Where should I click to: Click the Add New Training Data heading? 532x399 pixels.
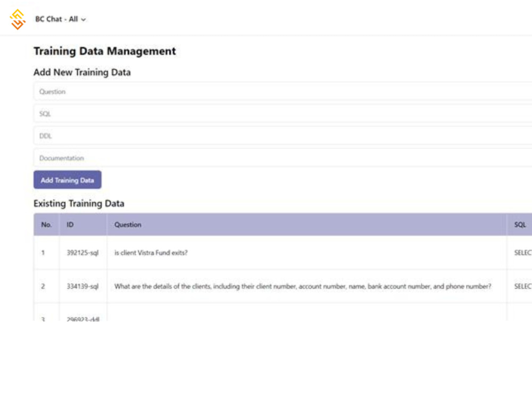click(x=82, y=72)
